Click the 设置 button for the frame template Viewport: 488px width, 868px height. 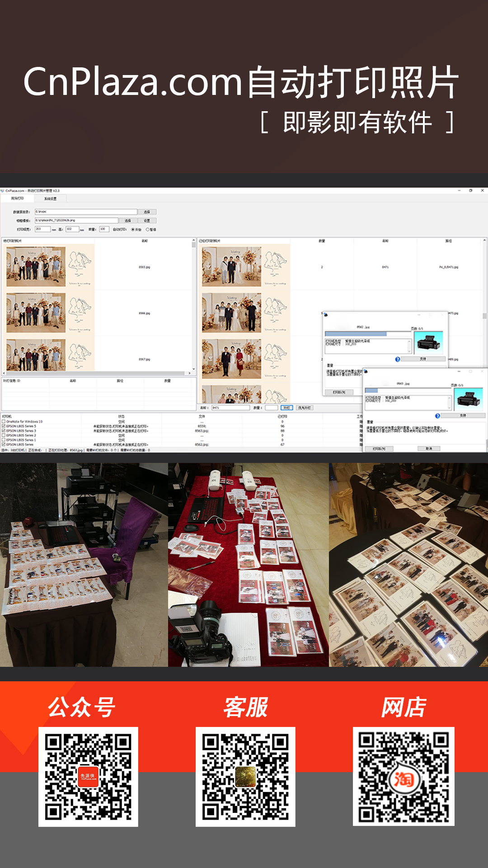tap(147, 221)
